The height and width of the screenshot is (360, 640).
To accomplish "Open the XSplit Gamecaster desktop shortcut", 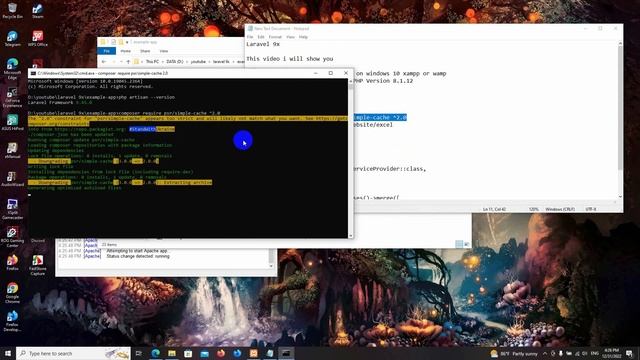I will 12,209.
